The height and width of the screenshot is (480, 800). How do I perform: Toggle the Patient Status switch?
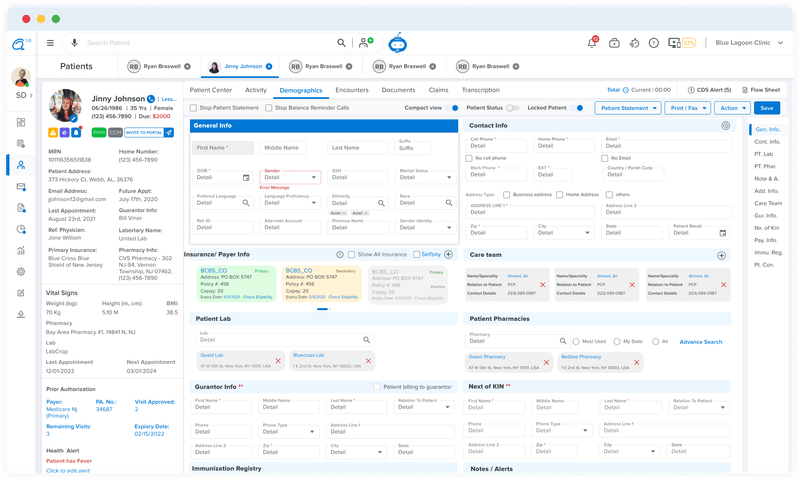[x=512, y=107]
